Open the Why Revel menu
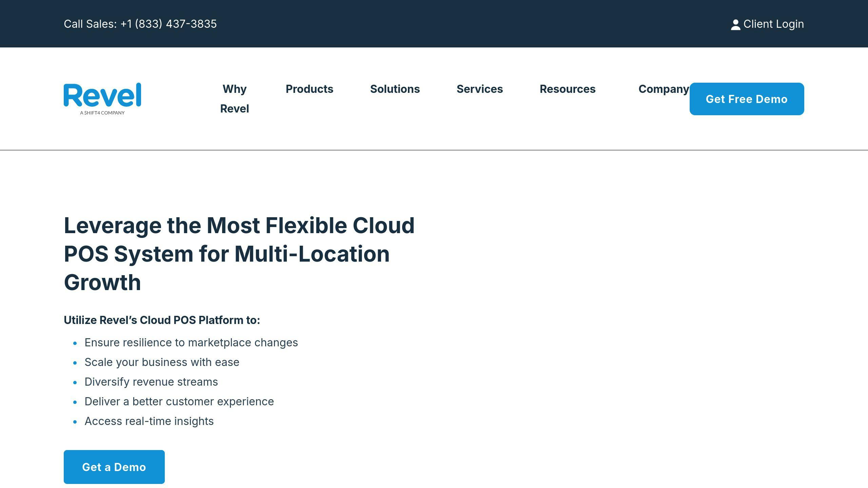 point(235,99)
